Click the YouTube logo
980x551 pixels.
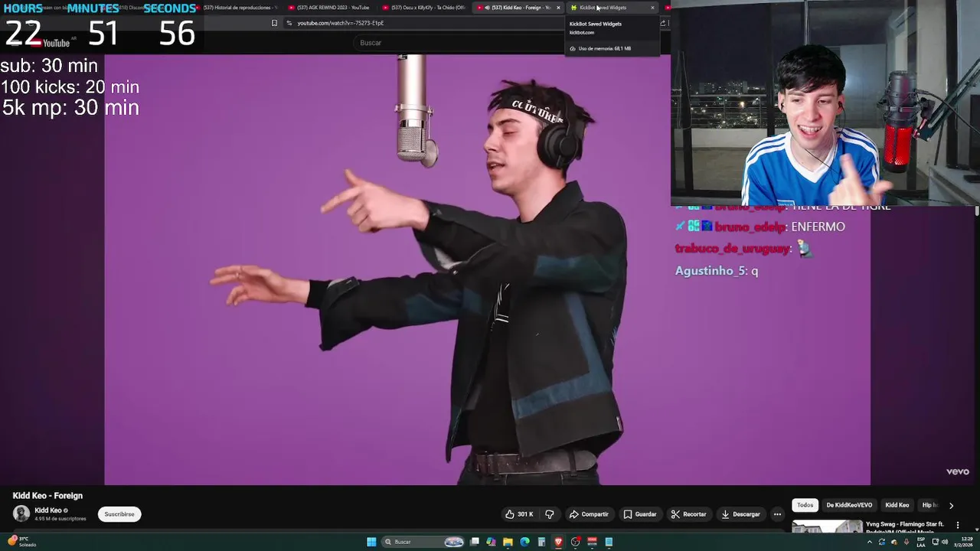click(51, 43)
